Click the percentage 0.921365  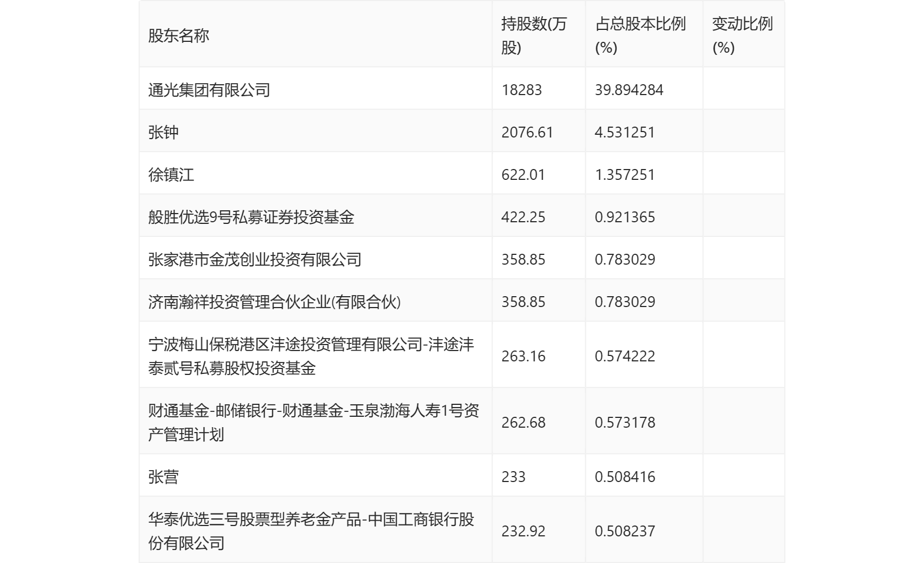click(x=625, y=217)
